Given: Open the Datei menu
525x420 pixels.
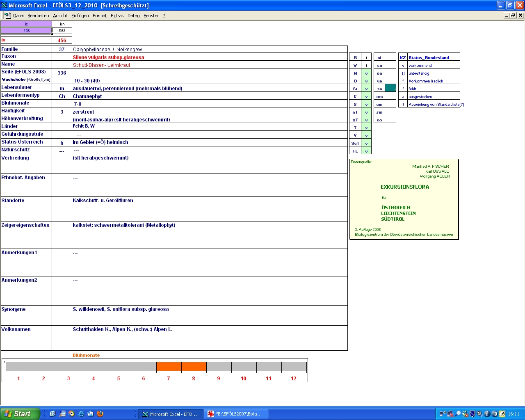Looking at the screenshot, I should click(x=18, y=16).
